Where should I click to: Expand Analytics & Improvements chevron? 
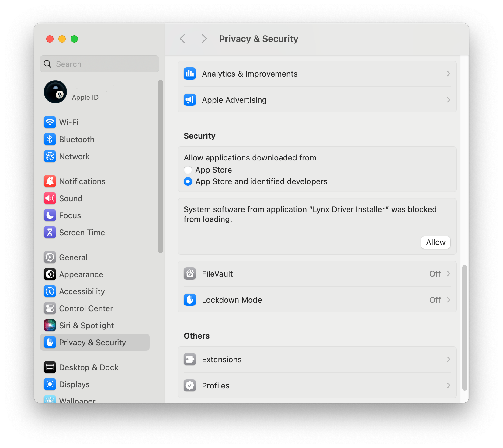coord(449,74)
